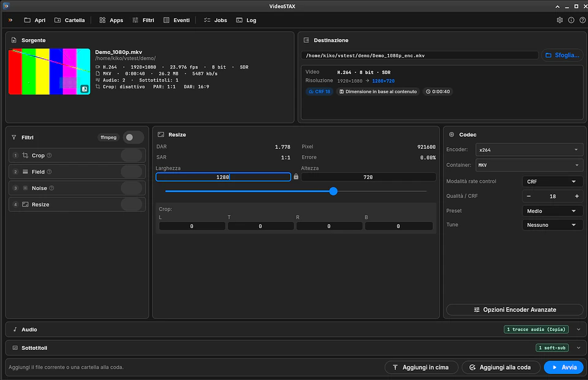Click the Destinazione panel export icon
Viewport: 588px width, 380px height.
[x=306, y=40]
